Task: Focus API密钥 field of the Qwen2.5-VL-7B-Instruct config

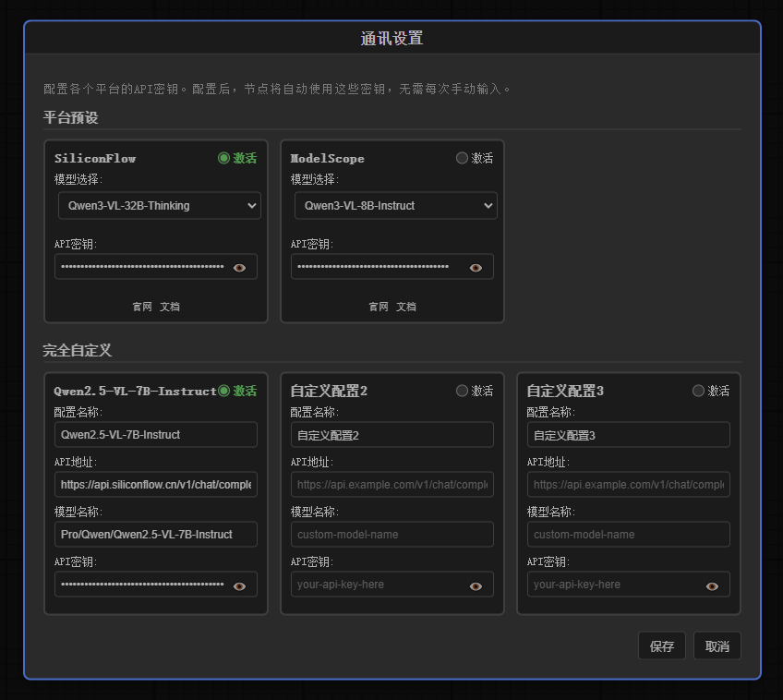Action: 156,585
